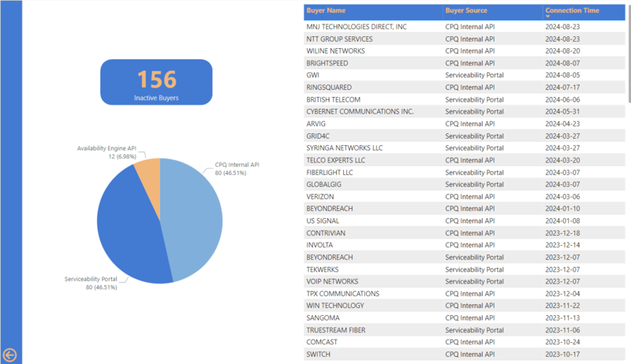The height and width of the screenshot is (364, 631).
Task: Select the SWITCH buyer row
Action: 319,355
